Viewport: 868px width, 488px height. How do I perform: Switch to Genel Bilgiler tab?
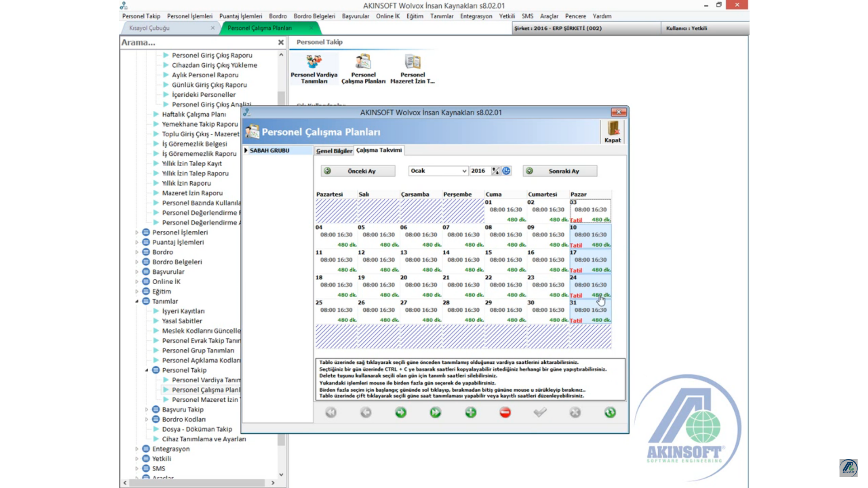tap(334, 151)
